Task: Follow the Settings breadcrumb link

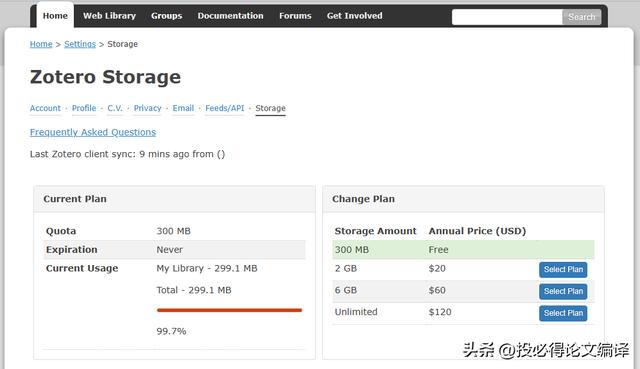Action: [80, 44]
